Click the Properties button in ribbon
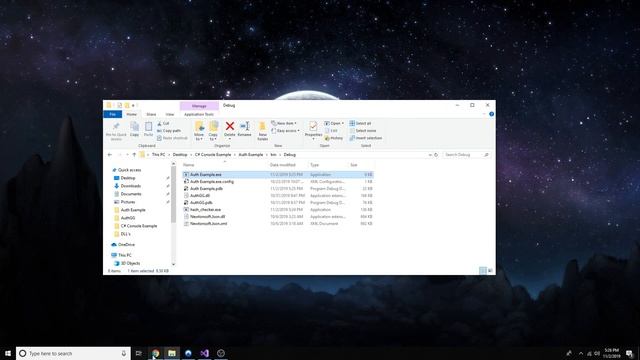 pos(313,130)
